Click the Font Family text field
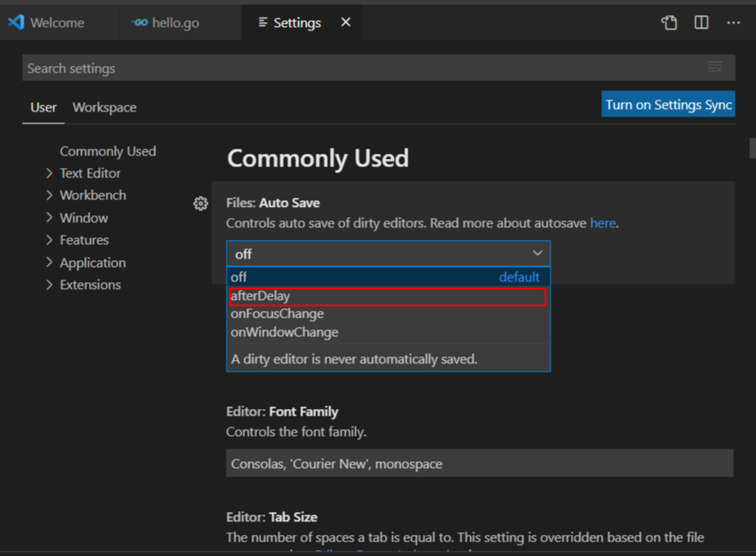The image size is (756, 556). tap(479, 464)
